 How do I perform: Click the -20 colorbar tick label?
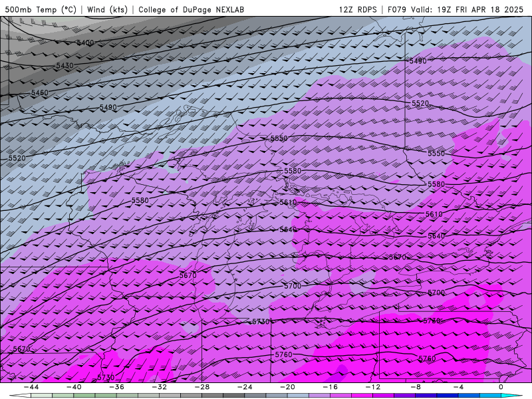pyautogui.click(x=287, y=387)
